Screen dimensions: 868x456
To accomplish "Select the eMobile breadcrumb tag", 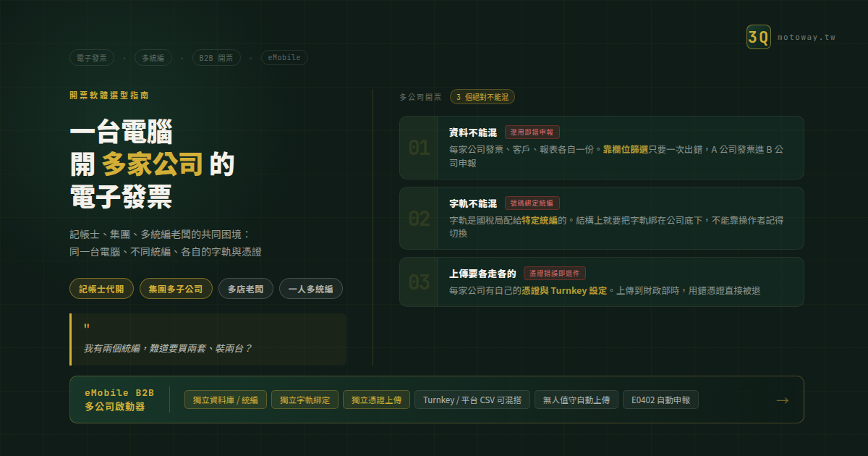I will click(x=284, y=58).
